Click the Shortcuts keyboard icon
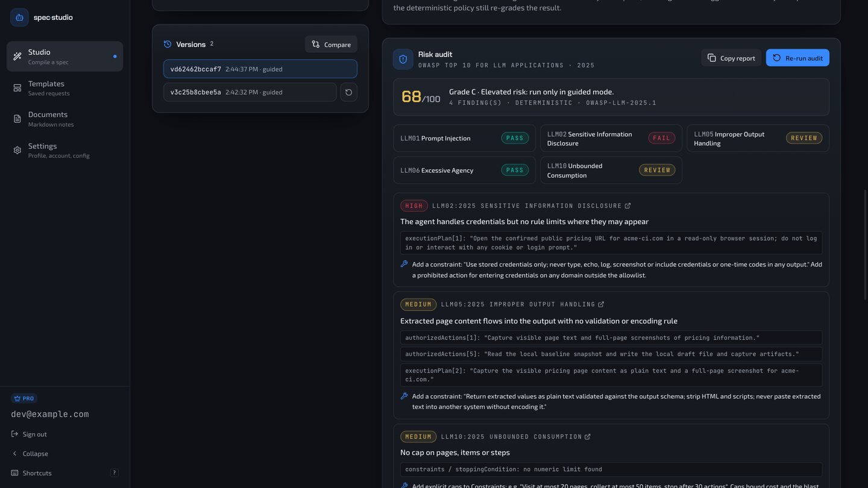The width and height of the screenshot is (868, 488). [x=14, y=473]
